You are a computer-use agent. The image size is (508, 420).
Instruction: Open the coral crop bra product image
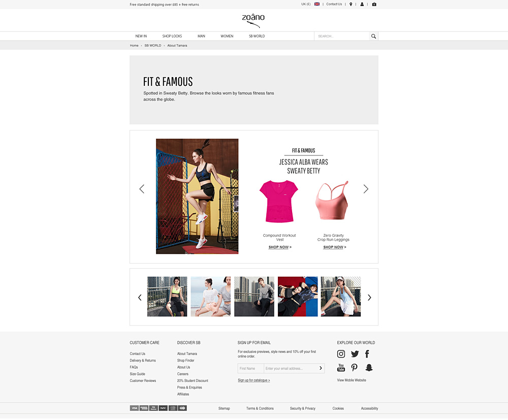(332, 200)
